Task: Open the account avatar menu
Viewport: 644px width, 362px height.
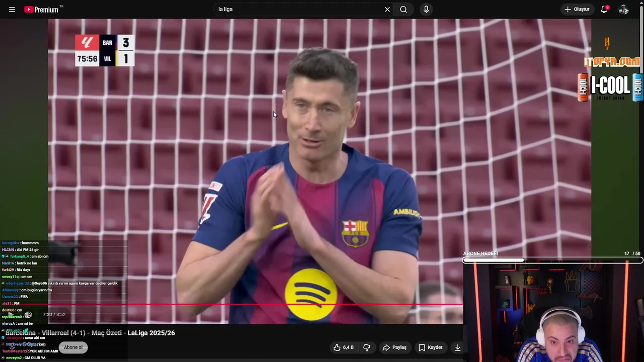Action: (624, 10)
